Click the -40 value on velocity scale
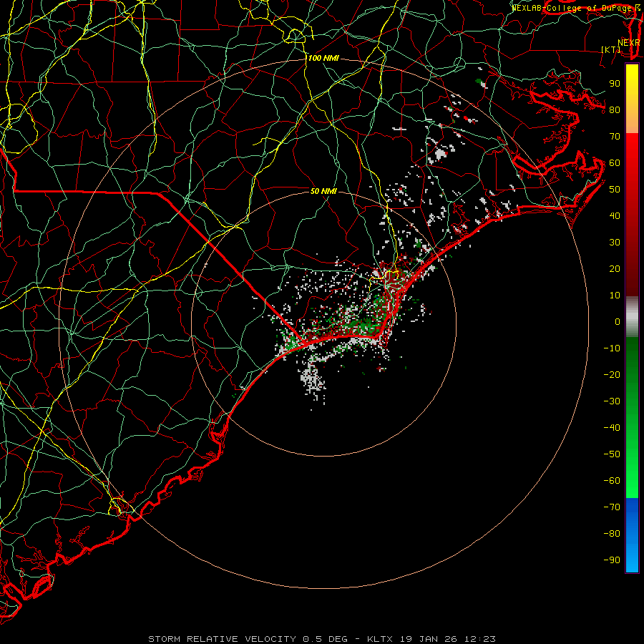Screen dimensions: 644x644 (x=612, y=428)
